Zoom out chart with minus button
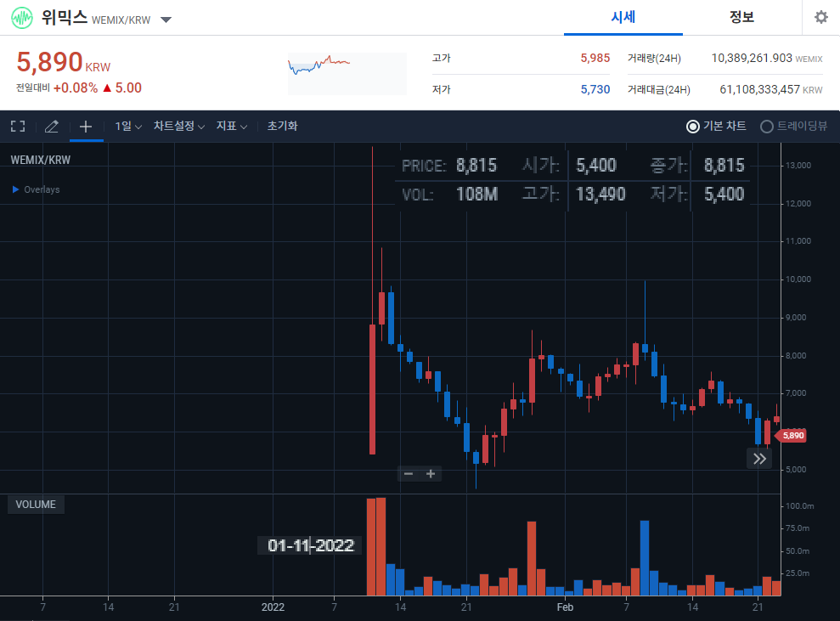The image size is (840, 621). pyautogui.click(x=409, y=474)
